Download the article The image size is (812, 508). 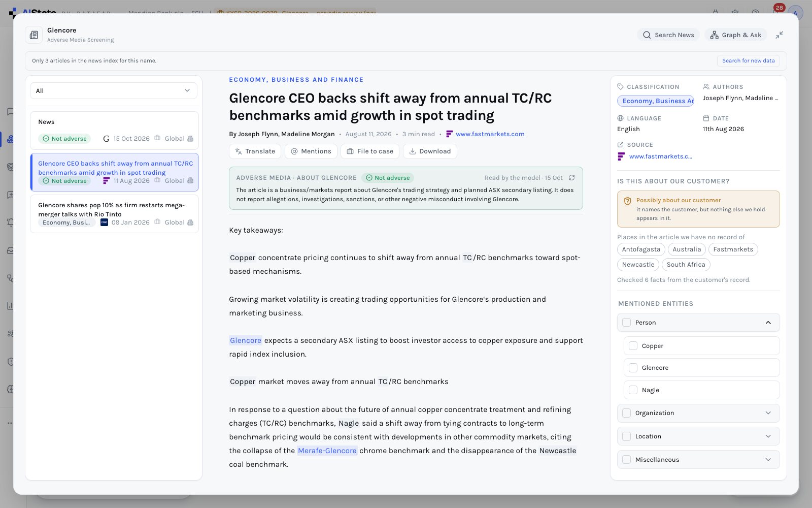coord(430,151)
